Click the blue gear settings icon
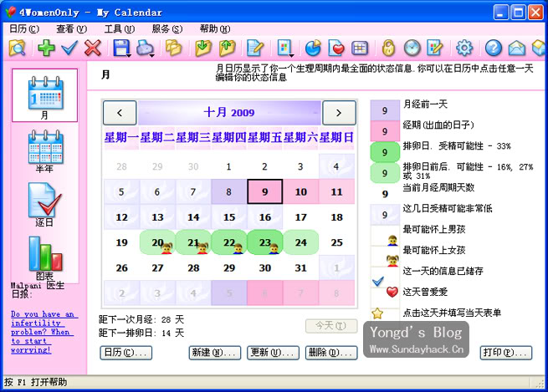This screenshot has width=548, height=392. click(464, 48)
